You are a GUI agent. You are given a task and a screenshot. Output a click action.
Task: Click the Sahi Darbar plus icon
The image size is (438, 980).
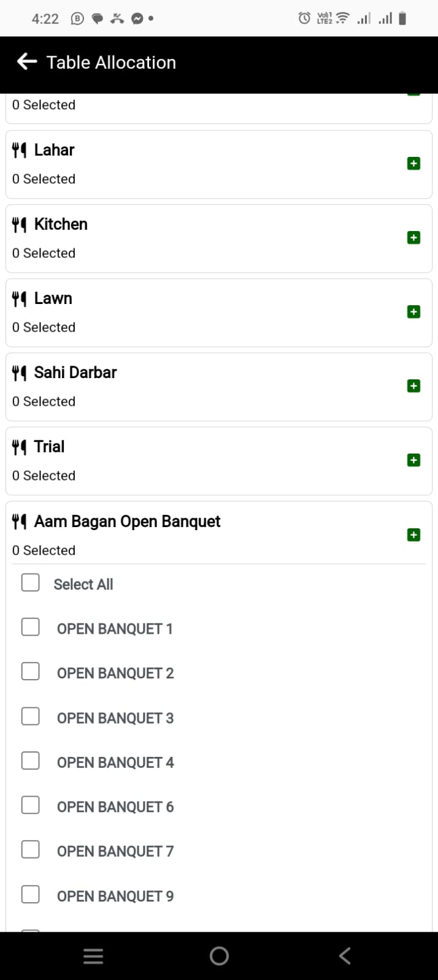pos(413,386)
